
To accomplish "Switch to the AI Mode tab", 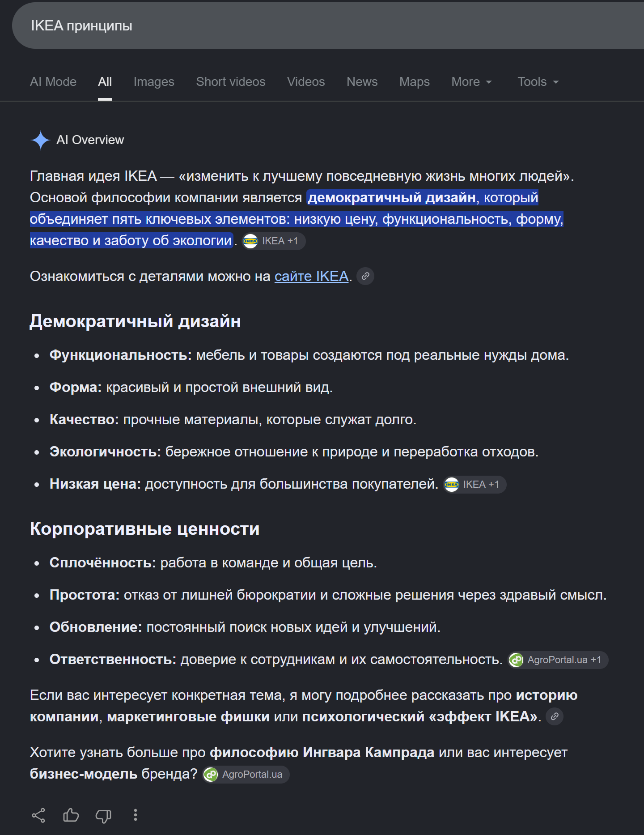I will (53, 82).
